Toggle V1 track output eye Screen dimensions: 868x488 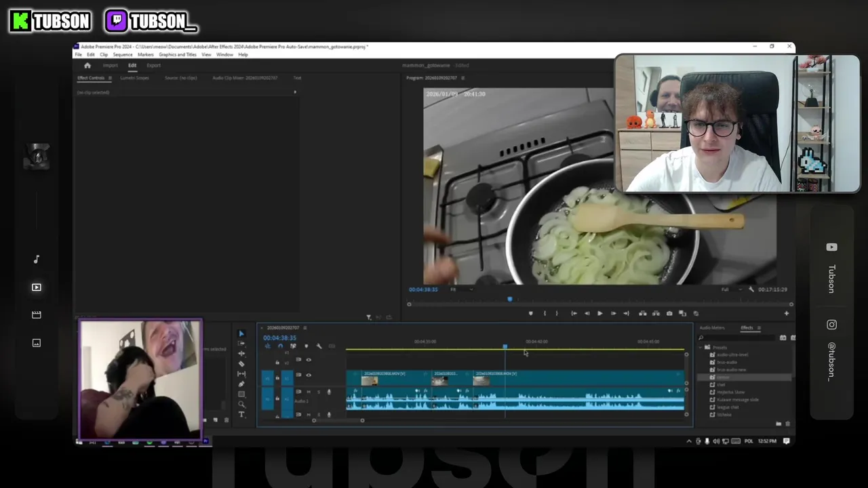tap(309, 375)
